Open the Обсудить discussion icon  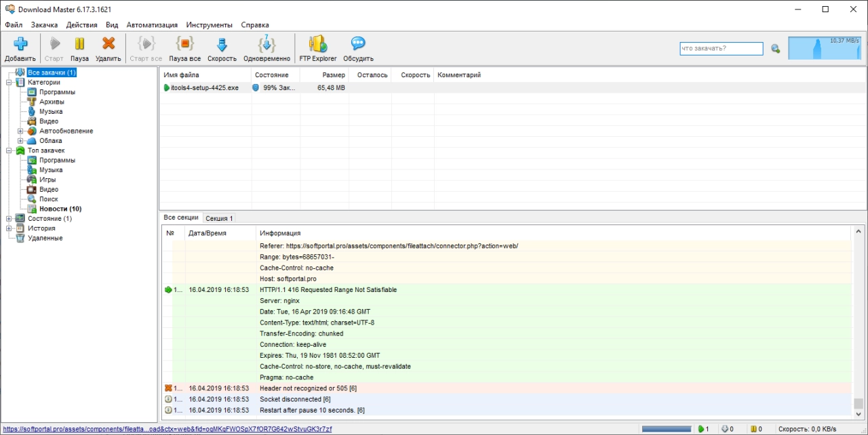coord(358,44)
